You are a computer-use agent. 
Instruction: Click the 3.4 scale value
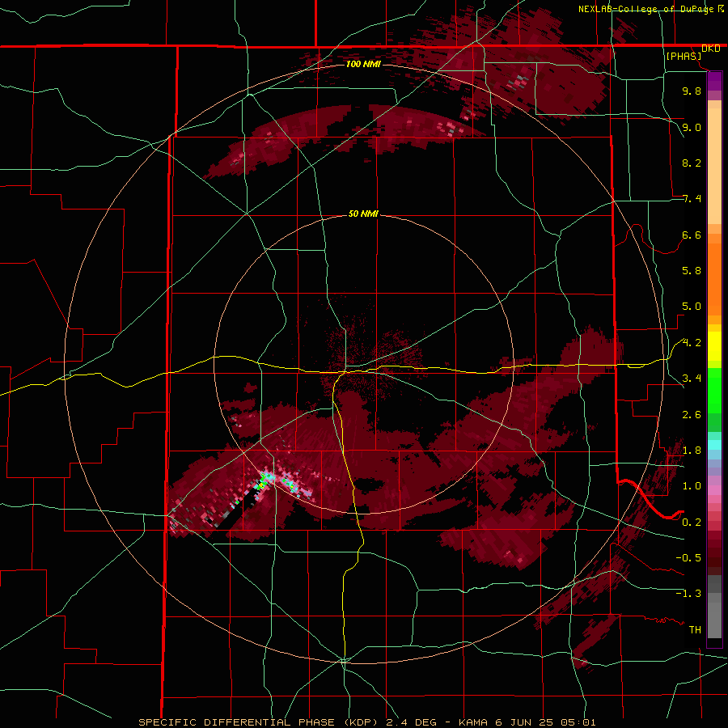click(692, 379)
